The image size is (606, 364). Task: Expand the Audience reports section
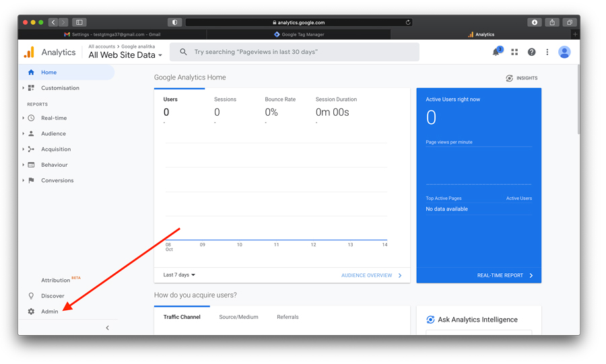coord(53,133)
